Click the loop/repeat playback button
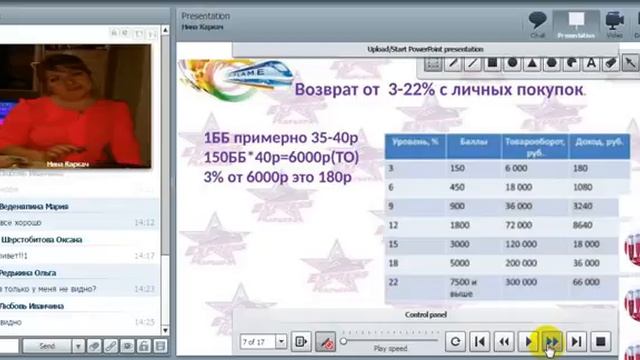 [x=456, y=341]
